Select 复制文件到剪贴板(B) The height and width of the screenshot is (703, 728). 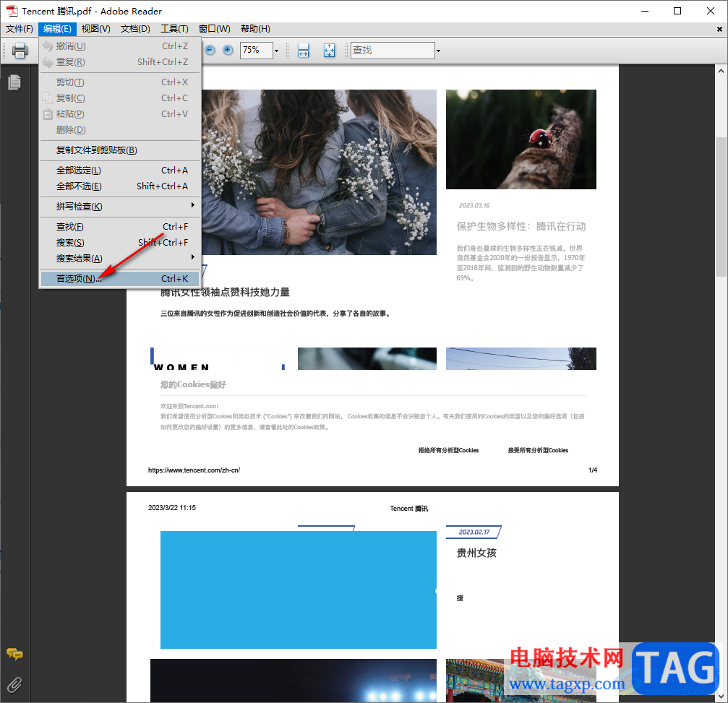(x=120, y=150)
